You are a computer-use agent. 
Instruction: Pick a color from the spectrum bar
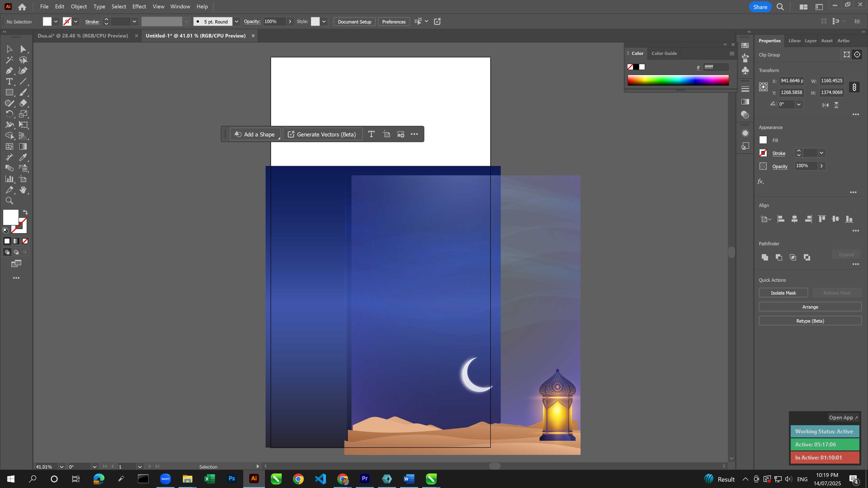(678, 80)
